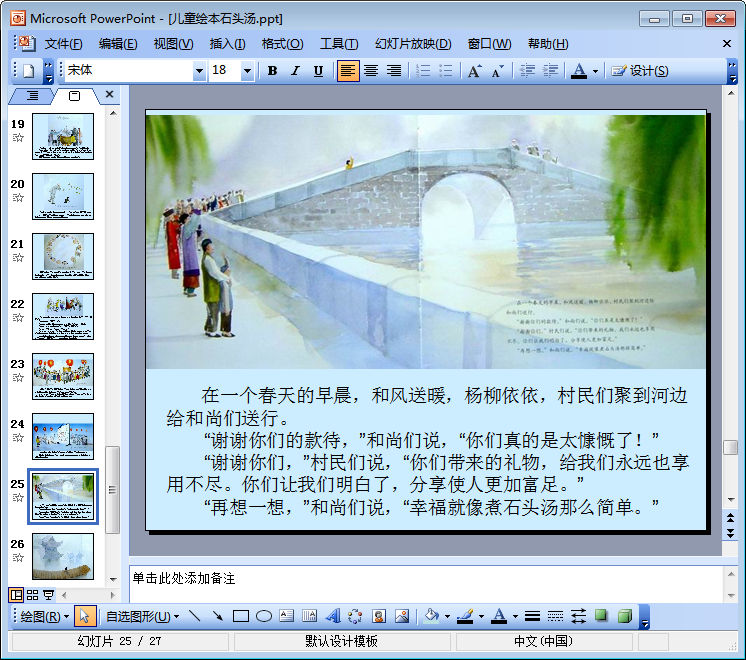The height and width of the screenshot is (660, 746).
Task: Switch to Slide Sorter view
Action: pos(32,595)
